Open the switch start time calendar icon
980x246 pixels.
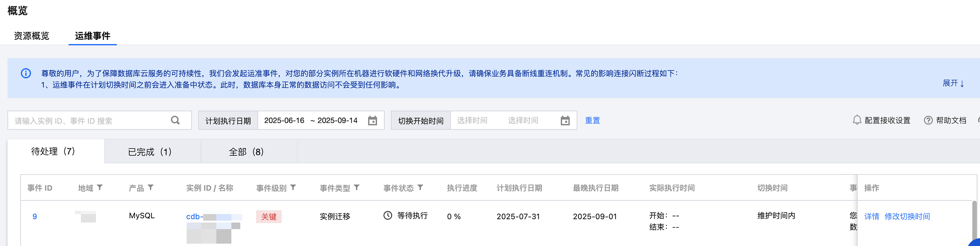point(565,121)
